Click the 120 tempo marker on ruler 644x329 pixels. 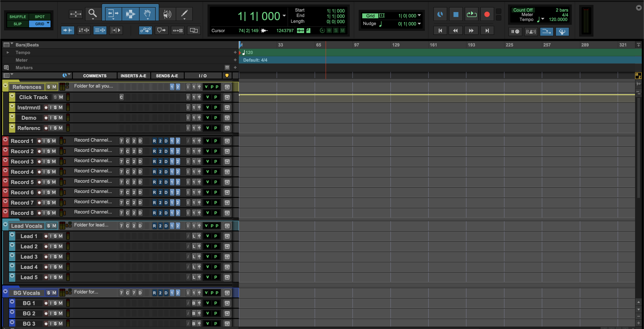(x=248, y=52)
